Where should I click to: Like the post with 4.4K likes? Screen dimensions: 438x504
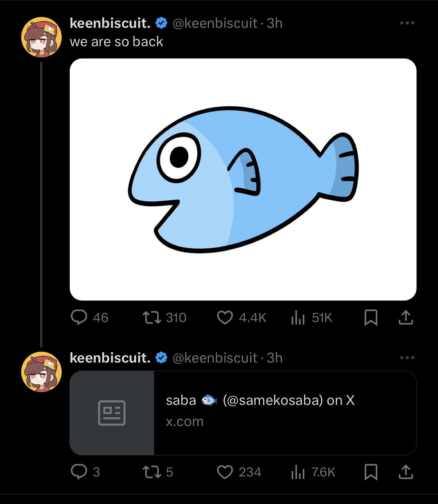225,317
